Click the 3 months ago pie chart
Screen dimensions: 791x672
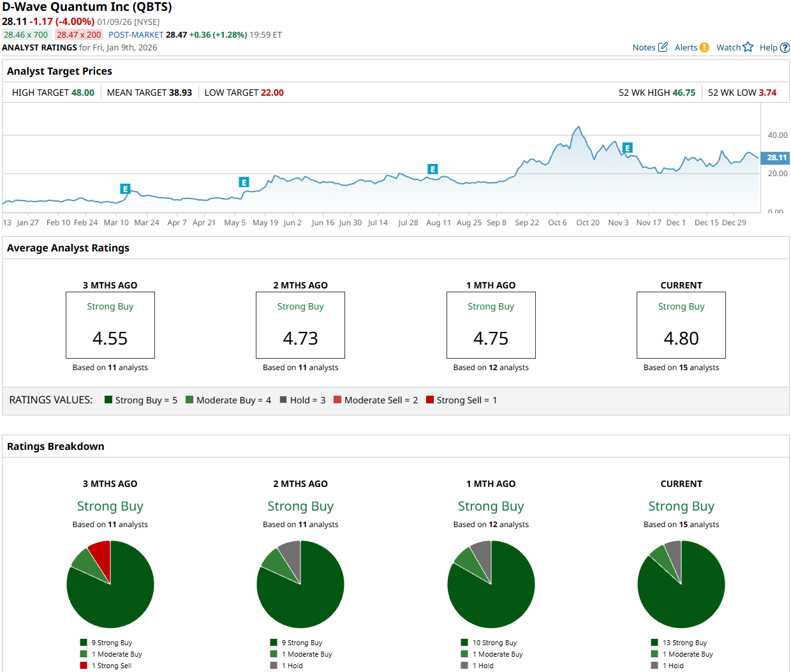pyautogui.click(x=110, y=584)
